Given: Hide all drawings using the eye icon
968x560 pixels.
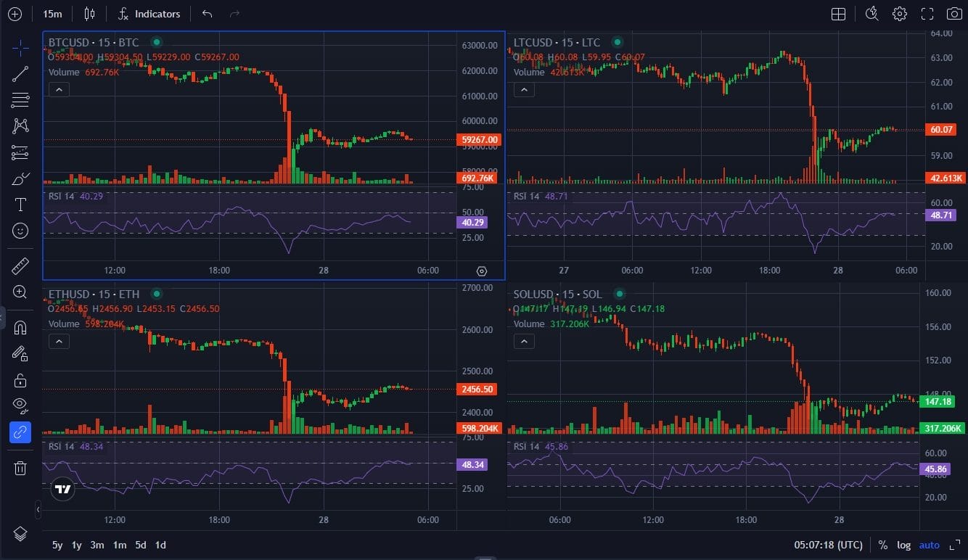Looking at the screenshot, I should point(20,405).
